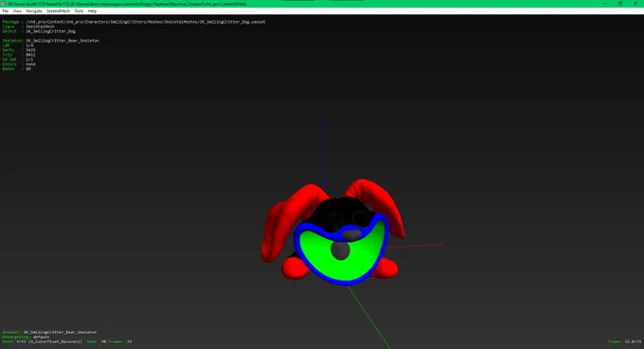644x349 pixels.
Task: Open the File menu
Action: point(6,11)
